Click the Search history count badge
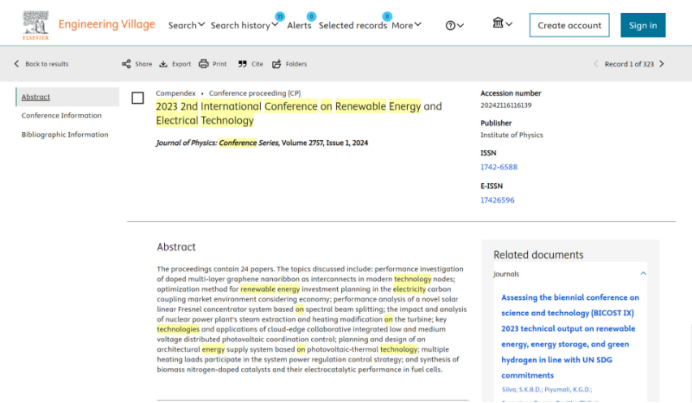The height and width of the screenshot is (403, 692). click(280, 16)
